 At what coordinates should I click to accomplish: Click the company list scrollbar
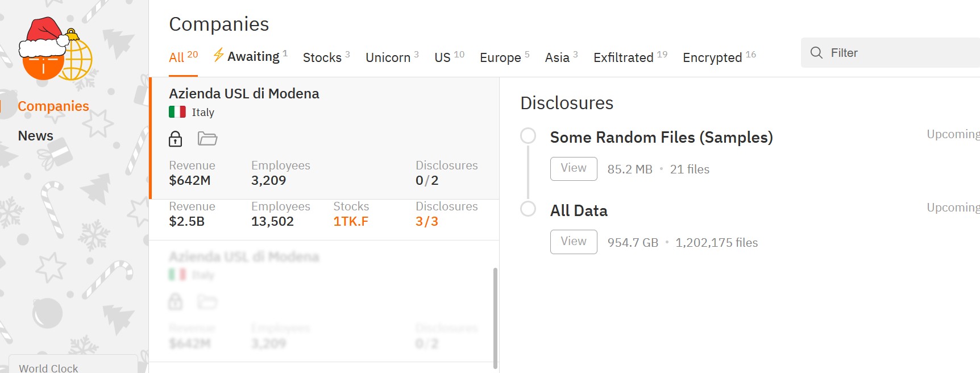pos(495,318)
